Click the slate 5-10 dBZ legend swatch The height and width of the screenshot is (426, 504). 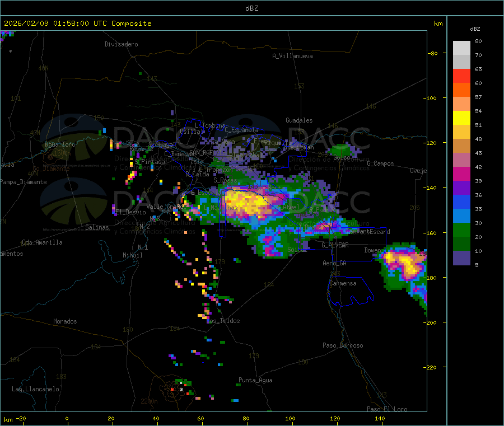461,258
